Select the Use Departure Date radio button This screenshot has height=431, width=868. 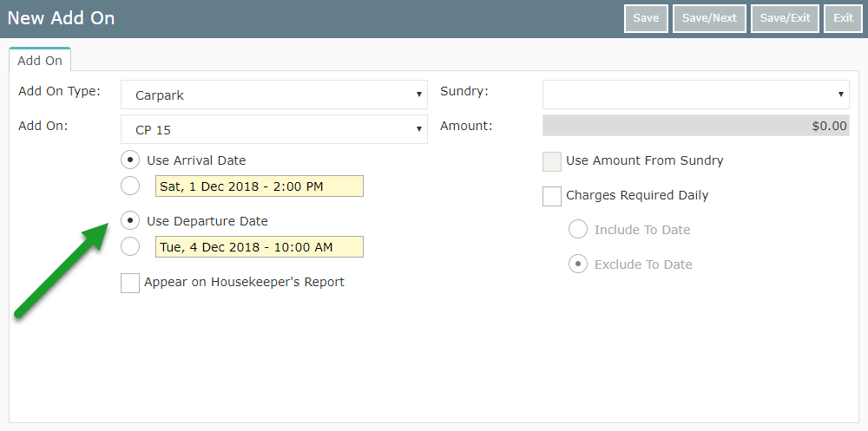[x=130, y=220]
